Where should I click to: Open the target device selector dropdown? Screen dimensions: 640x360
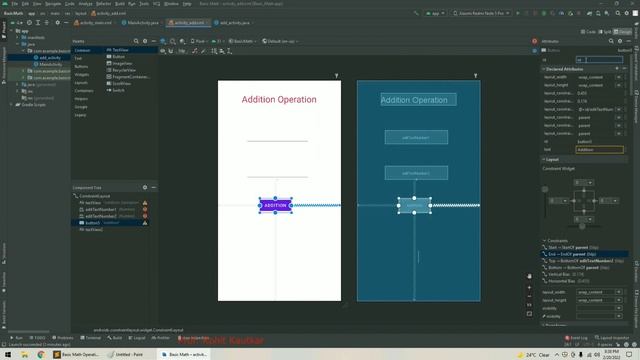482,13
